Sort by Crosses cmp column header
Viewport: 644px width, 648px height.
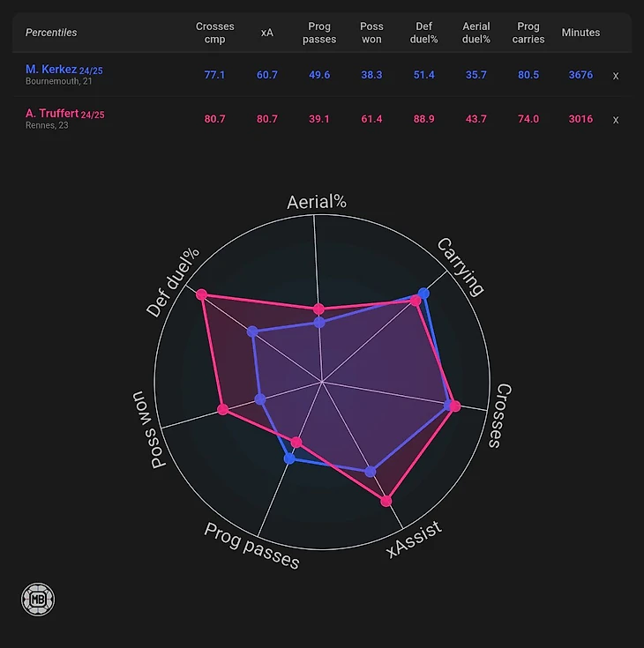215,33
